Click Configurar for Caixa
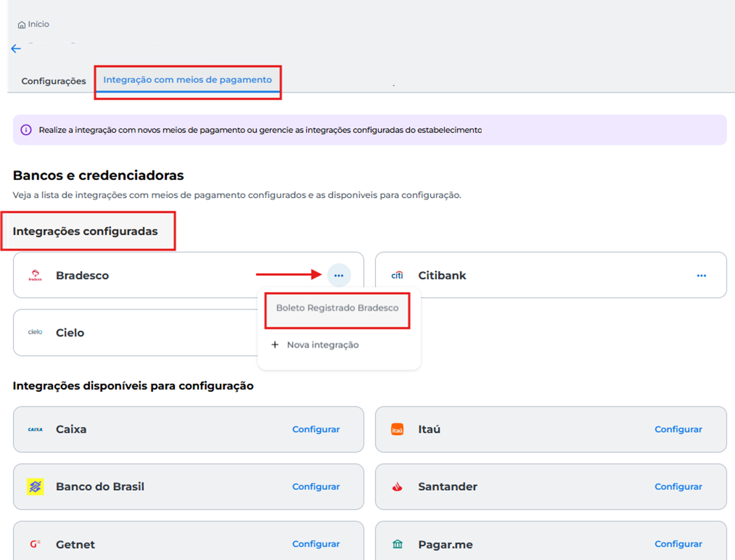 pos(316,429)
